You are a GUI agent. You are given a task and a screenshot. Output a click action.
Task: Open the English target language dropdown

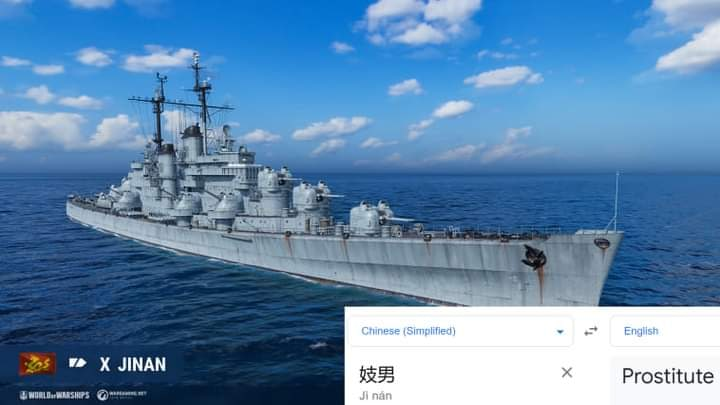pyautogui.click(x=665, y=331)
